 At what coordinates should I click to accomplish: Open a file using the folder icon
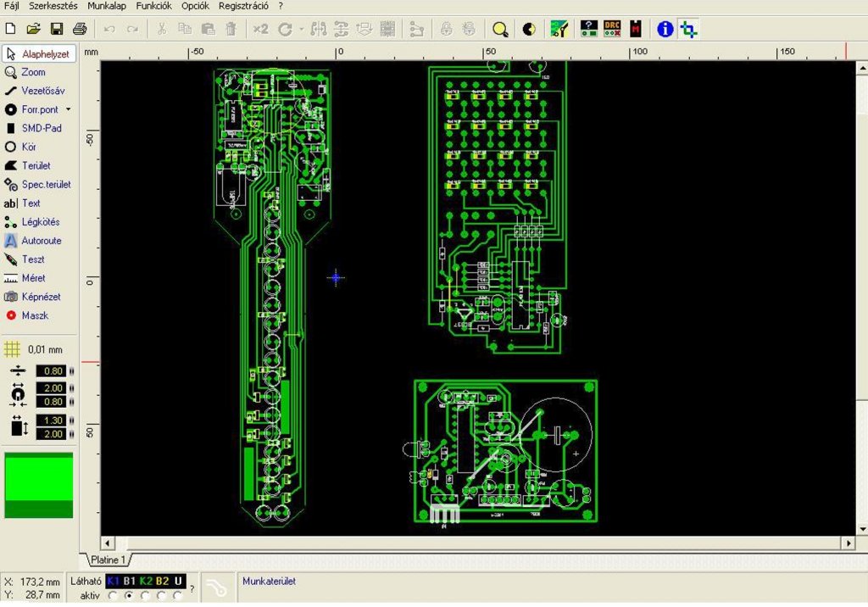33,29
